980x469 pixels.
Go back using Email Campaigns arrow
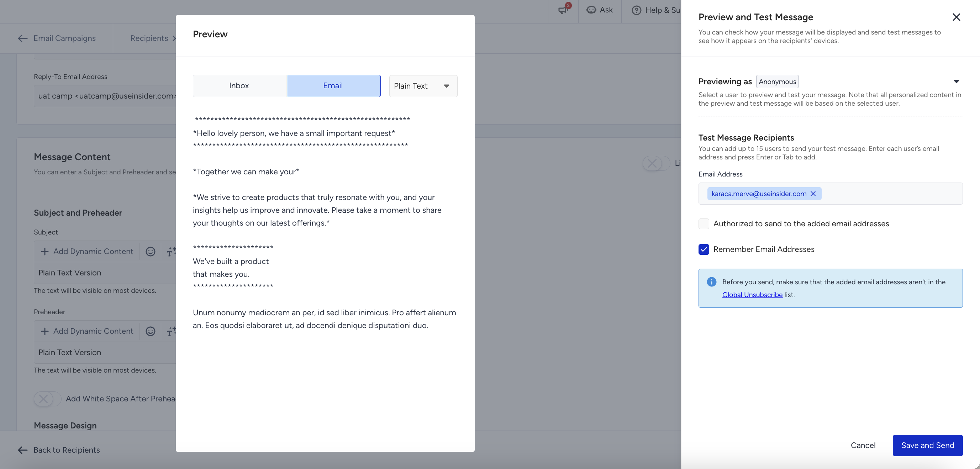click(x=23, y=38)
